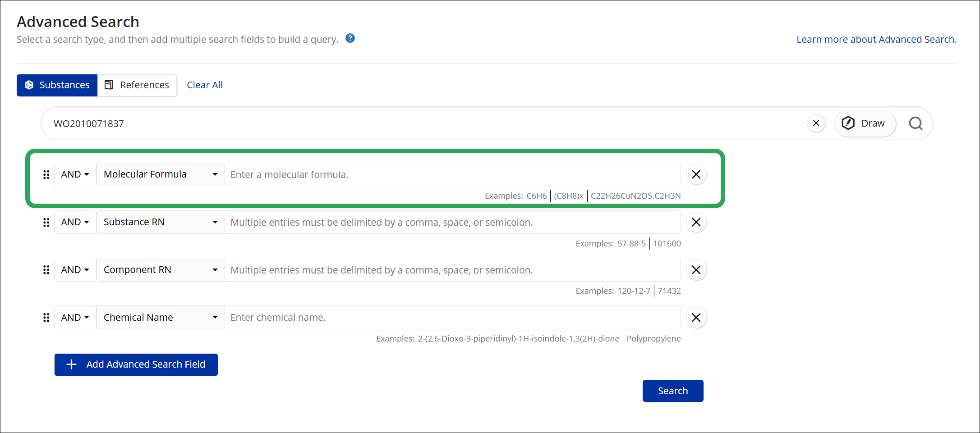Click the molecular formula input field

[453, 174]
